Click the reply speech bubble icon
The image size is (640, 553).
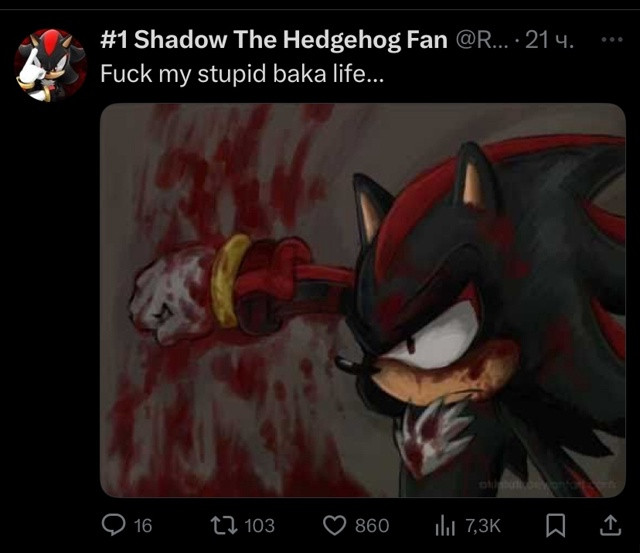[x=113, y=525]
